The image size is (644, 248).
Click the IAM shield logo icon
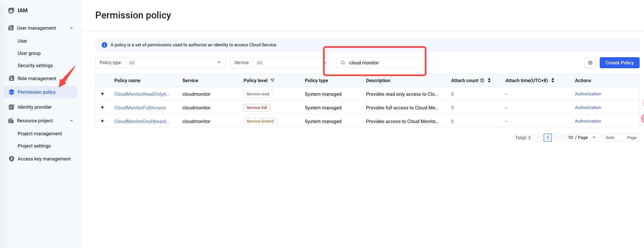click(x=11, y=11)
